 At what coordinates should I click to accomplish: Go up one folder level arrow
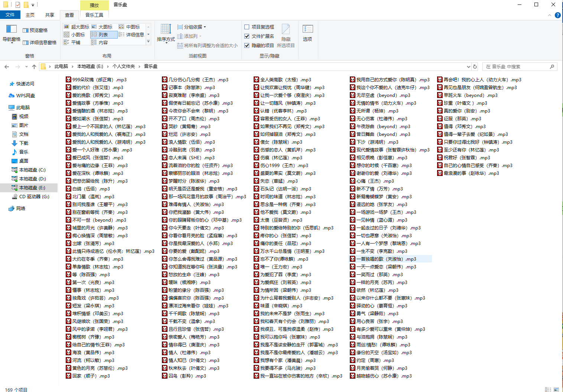point(34,66)
